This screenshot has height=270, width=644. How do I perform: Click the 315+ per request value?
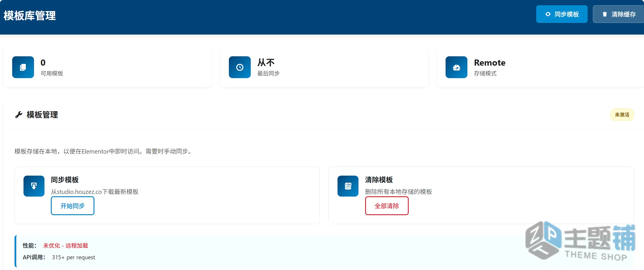tap(73, 257)
